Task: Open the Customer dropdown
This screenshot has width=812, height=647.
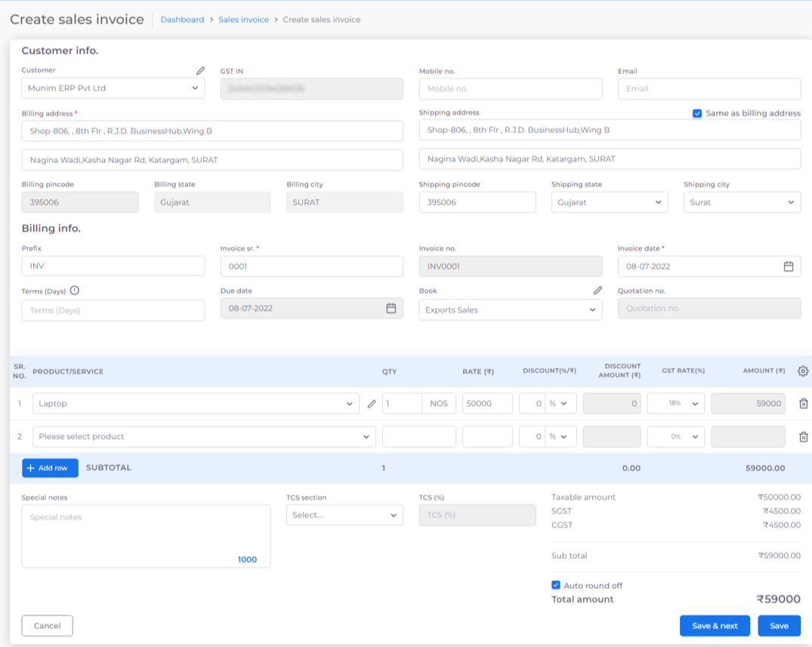Action: [113, 88]
